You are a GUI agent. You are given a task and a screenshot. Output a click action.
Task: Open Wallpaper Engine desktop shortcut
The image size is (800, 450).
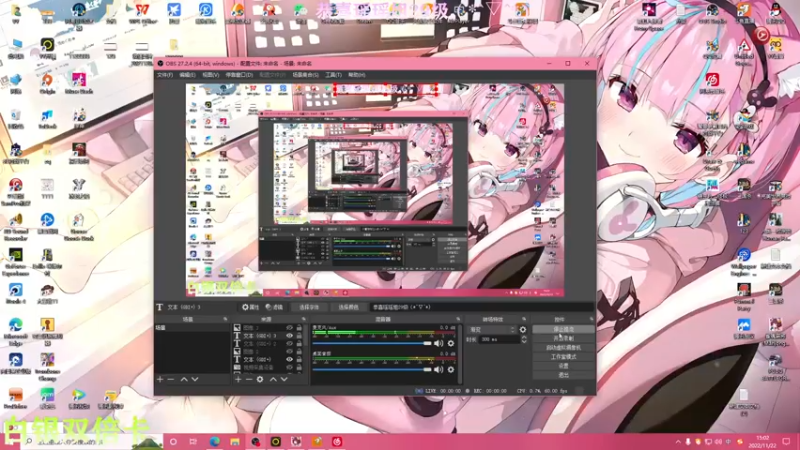pos(743,262)
